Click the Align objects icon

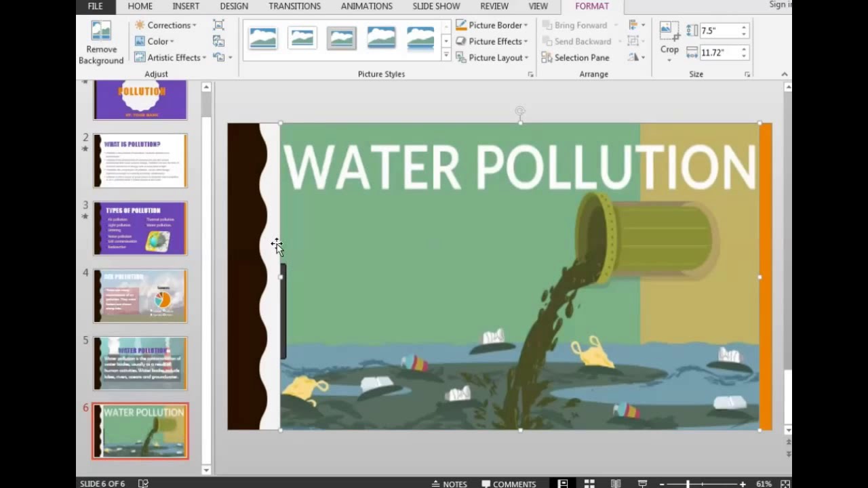tap(635, 25)
